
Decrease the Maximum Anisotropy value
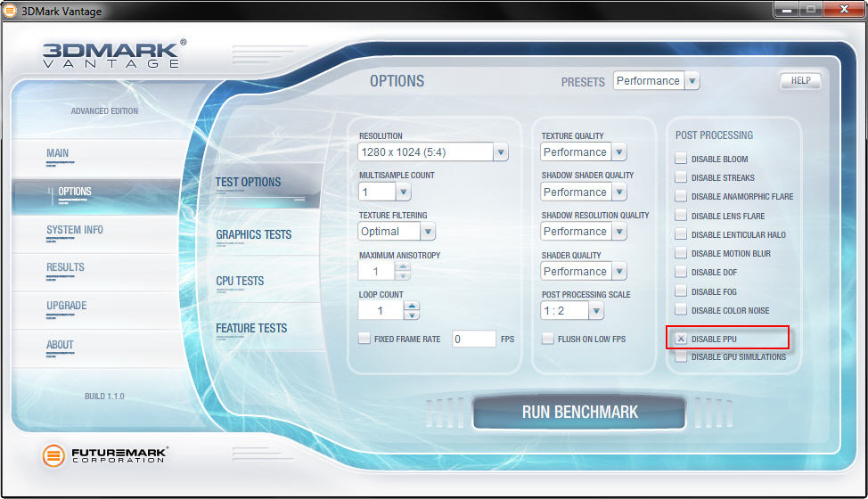pyautogui.click(x=403, y=275)
